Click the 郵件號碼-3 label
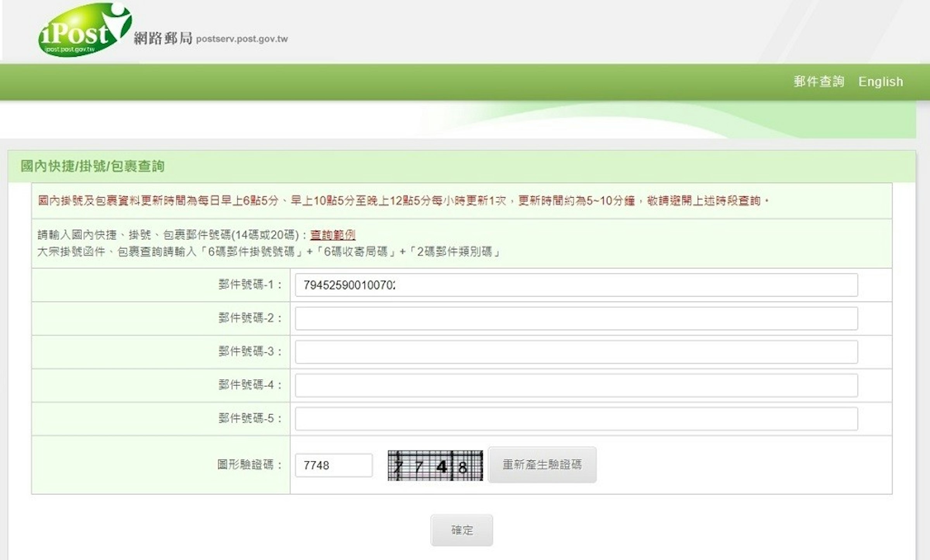 click(x=250, y=351)
